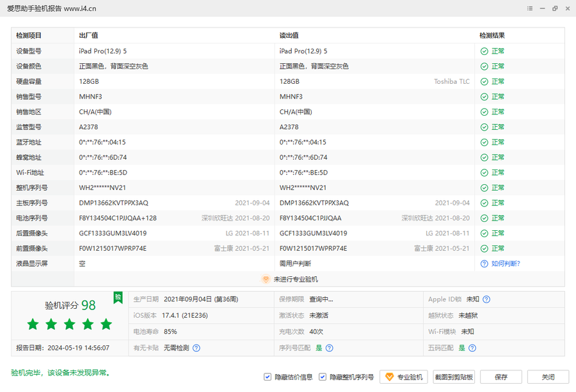Click the green 验 badge on score panel

coord(118,297)
